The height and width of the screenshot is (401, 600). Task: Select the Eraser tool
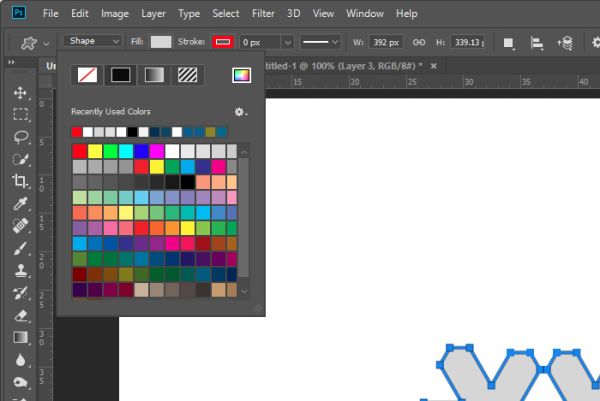tap(20, 315)
